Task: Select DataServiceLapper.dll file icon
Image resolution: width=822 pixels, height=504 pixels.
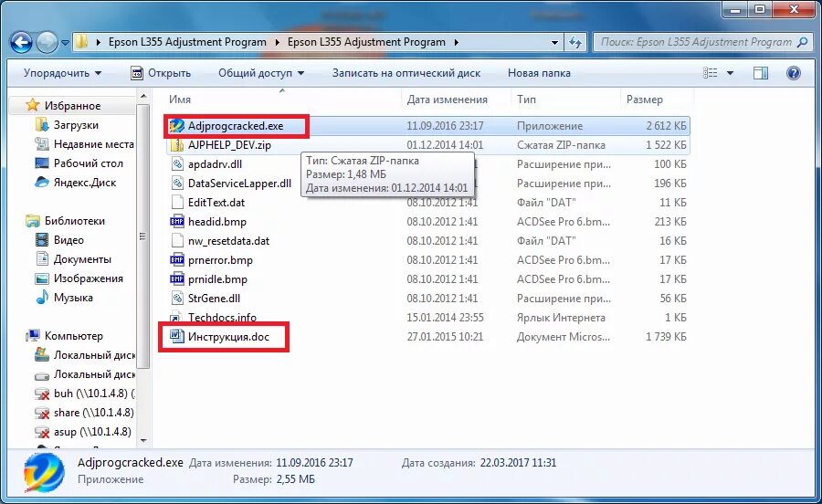Action: (177, 184)
